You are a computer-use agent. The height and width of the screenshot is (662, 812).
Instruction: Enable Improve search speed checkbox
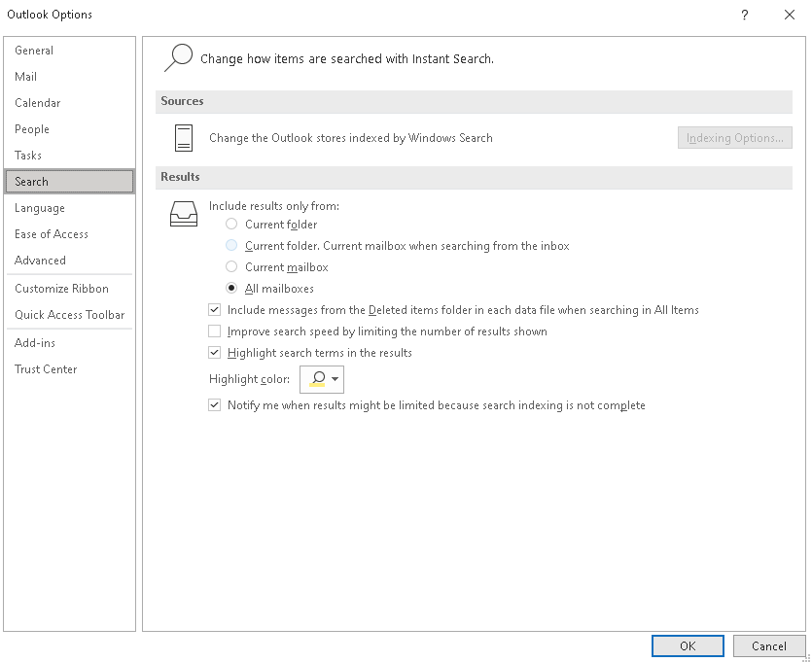214,331
